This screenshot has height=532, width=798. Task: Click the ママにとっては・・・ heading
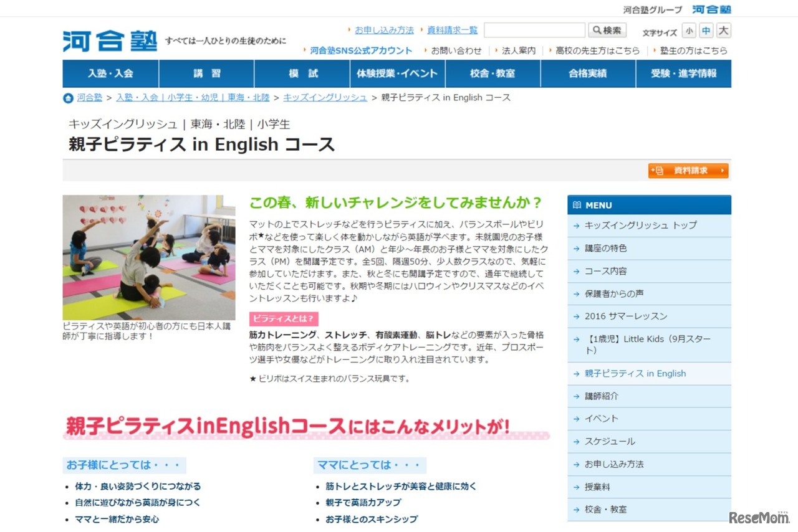pos(370,465)
